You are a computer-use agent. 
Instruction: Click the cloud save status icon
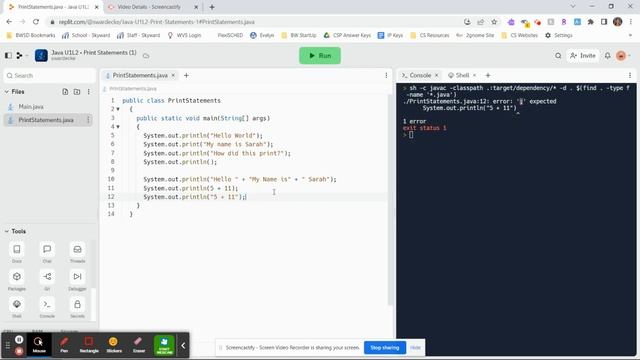[146, 56]
